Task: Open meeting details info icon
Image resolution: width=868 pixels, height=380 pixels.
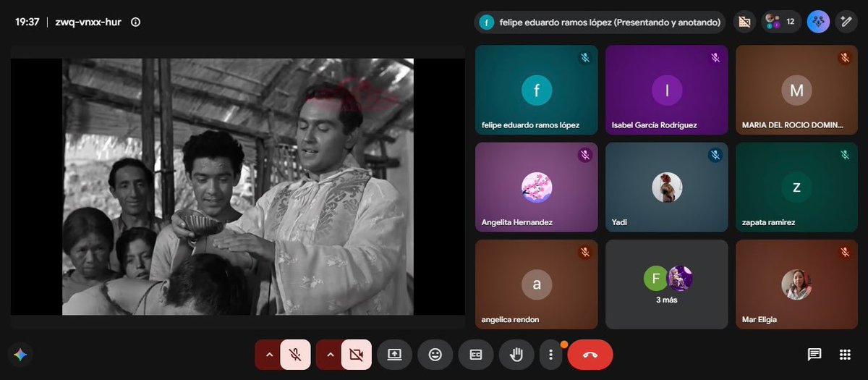Action: (x=135, y=22)
